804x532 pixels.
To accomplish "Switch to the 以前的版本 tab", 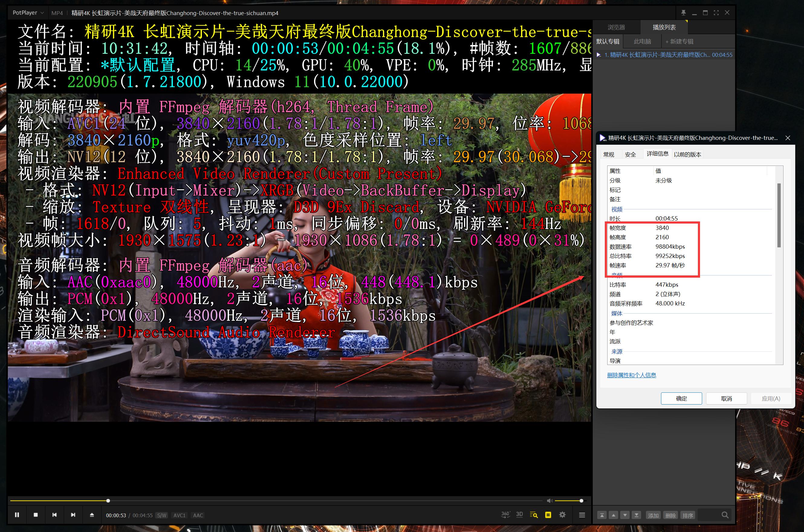I will coord(688,154).
